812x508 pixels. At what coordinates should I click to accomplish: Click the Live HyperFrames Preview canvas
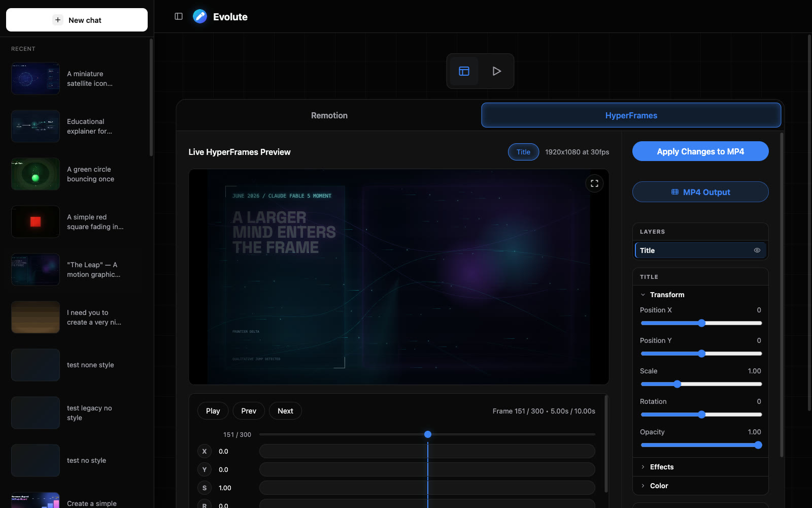[x=399, y=277]
